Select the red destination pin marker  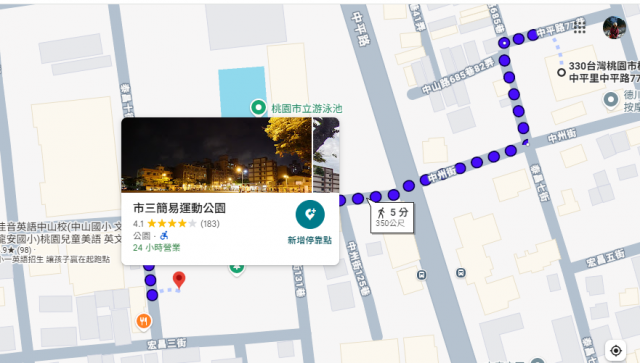[x=179, y=280]
